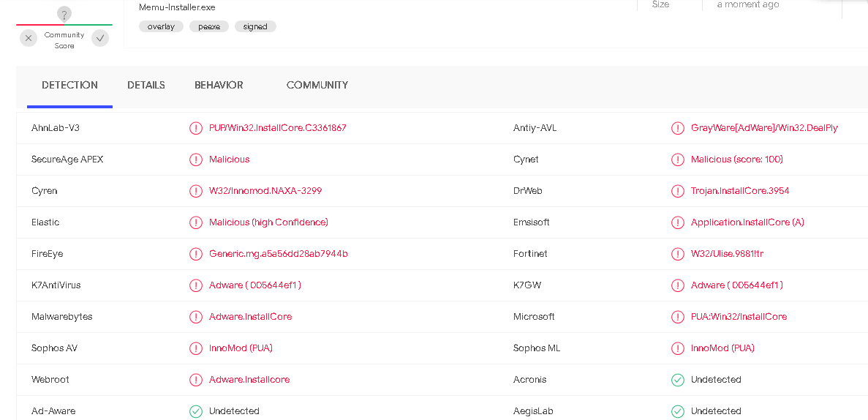Click the DrWeb warning icon
Image resolution: width=868 pixels, height=420 pixels.
point(678,191)
